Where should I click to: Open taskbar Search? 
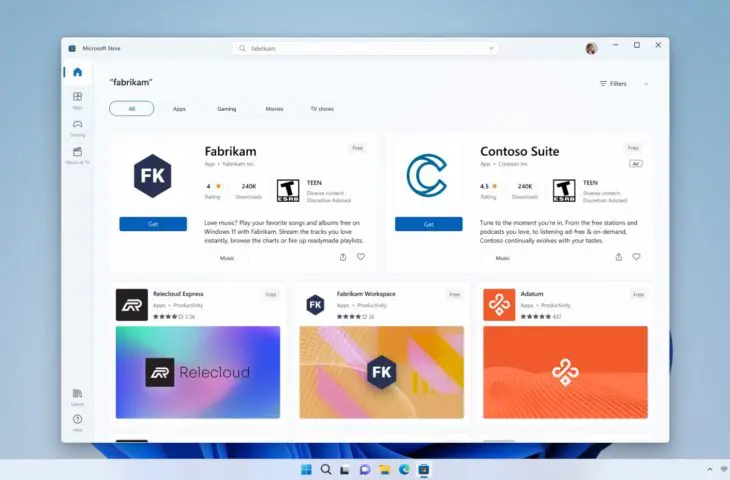click(x=326, y=470)
